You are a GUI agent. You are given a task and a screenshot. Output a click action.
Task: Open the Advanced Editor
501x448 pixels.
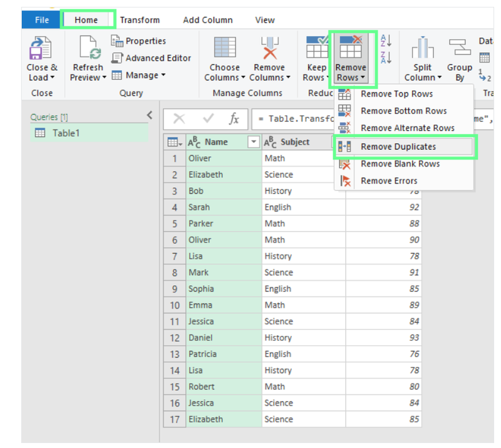coord(151,58)
